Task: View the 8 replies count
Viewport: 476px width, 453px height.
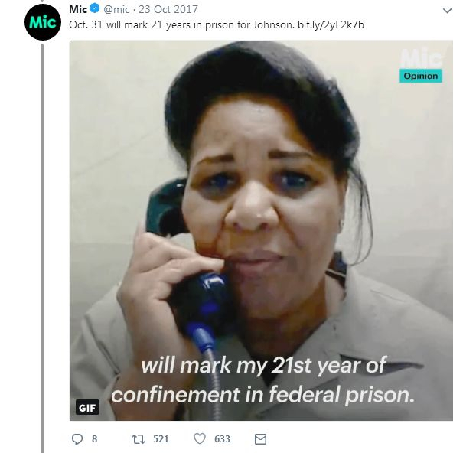Action: pos(94,439)
